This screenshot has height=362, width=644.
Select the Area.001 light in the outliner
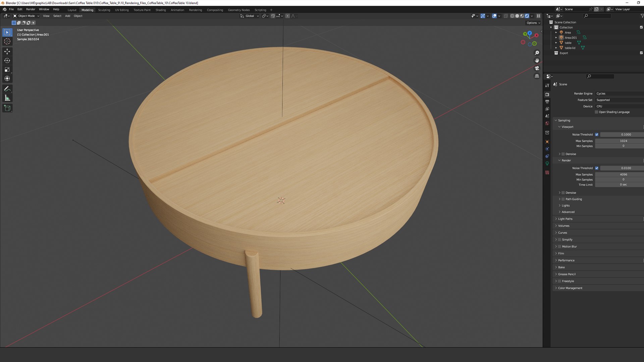point(571,38)
